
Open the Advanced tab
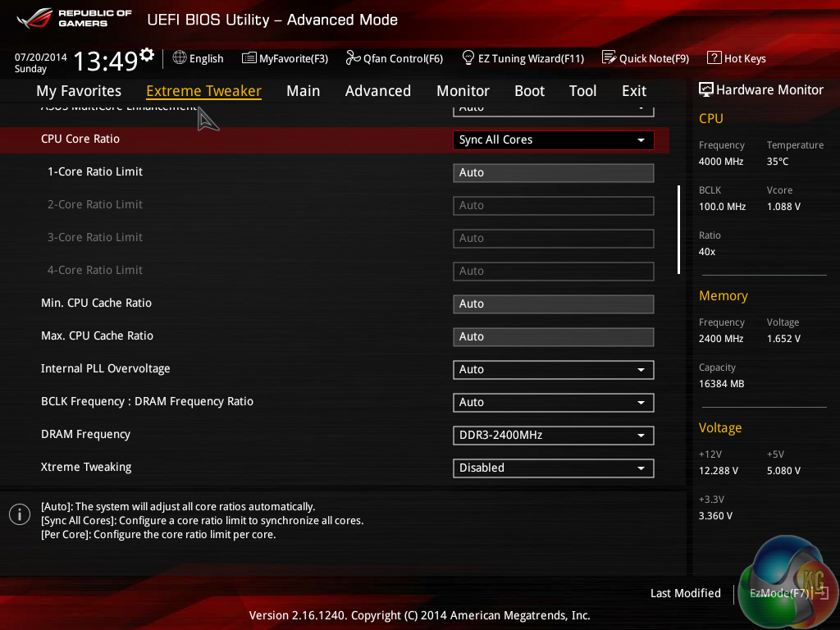click(x=377, y=91)
